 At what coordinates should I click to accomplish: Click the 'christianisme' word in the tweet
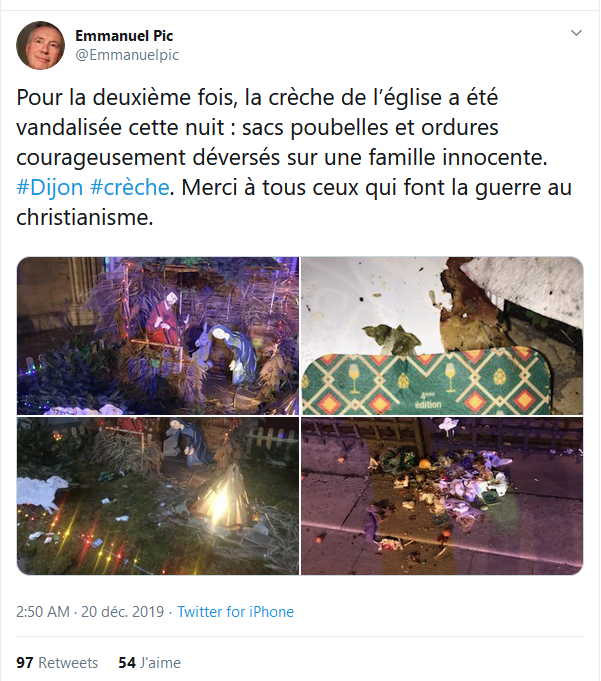tap(85, 218)
